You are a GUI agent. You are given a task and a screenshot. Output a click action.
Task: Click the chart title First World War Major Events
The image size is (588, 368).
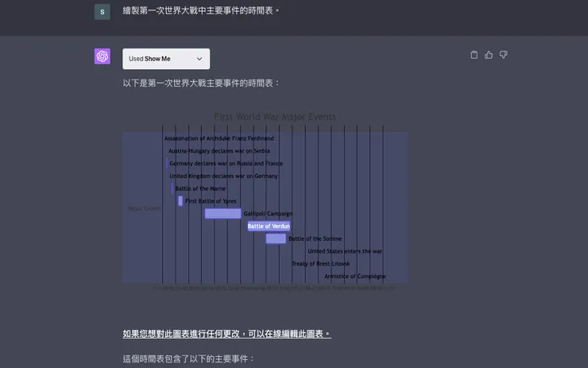(x=275, y=117)
